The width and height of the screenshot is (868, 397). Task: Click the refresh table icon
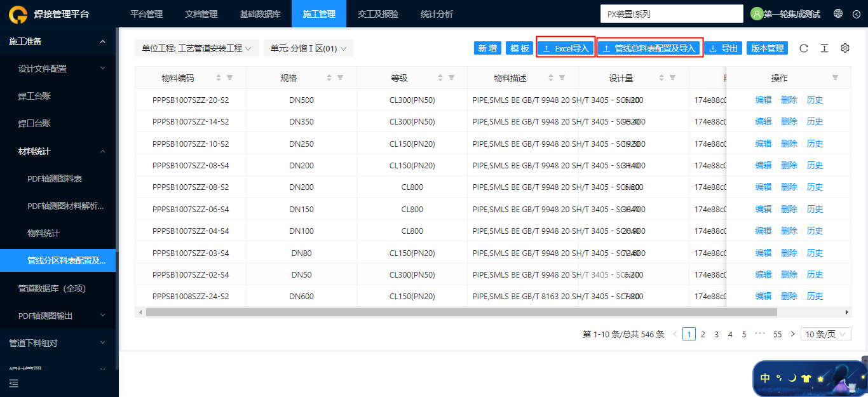click(804, 48)
